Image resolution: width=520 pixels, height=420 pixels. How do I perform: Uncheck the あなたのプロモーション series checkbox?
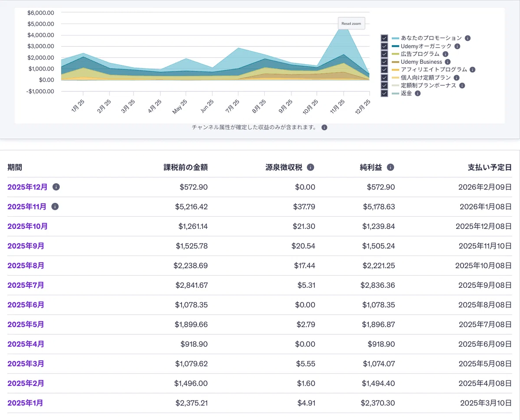[384, 38]
